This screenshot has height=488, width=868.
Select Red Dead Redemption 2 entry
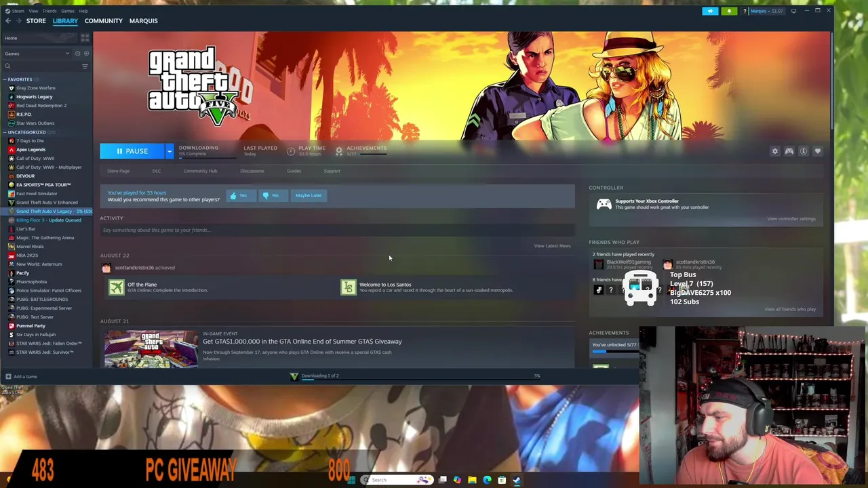click(x=41, y=106)
